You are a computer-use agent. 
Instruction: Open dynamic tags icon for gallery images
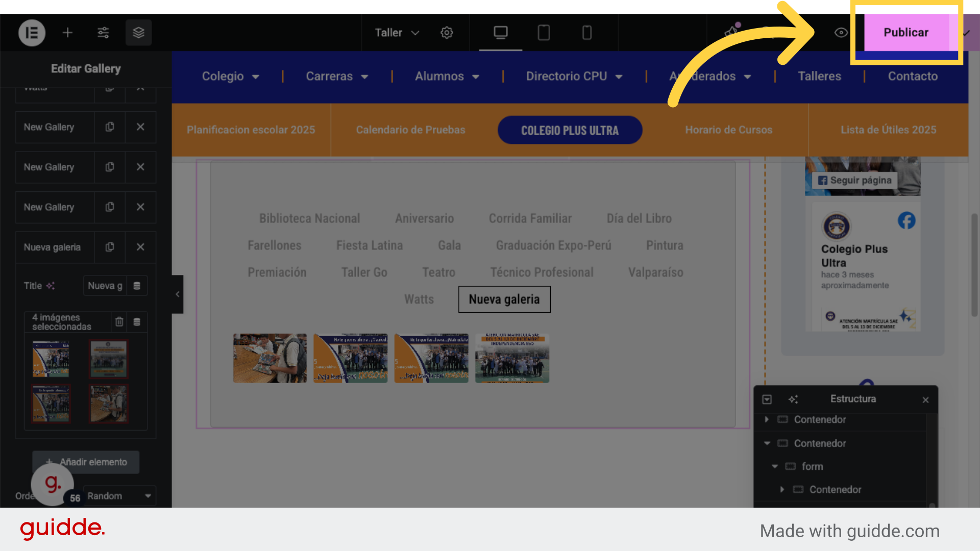tap(137, 322)
